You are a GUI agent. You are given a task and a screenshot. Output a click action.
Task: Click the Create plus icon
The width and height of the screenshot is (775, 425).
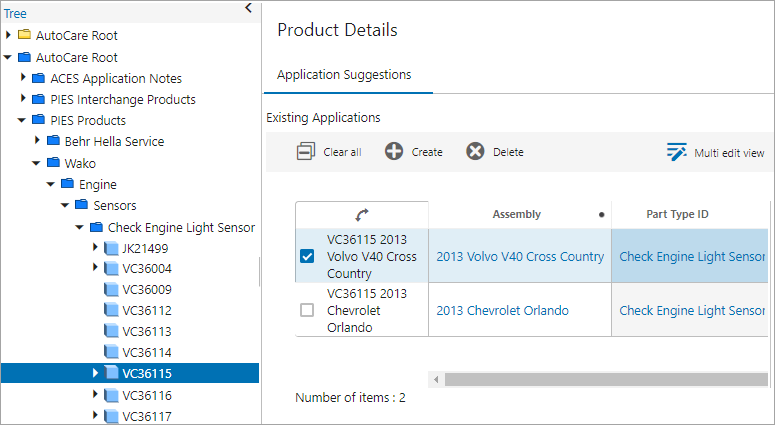click(394, 151)
